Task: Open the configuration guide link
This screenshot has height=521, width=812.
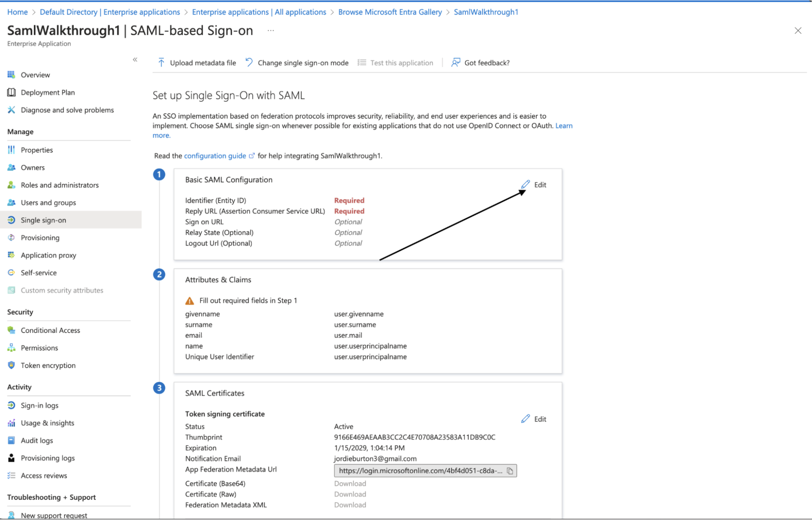Action: (x=215, y=156)
